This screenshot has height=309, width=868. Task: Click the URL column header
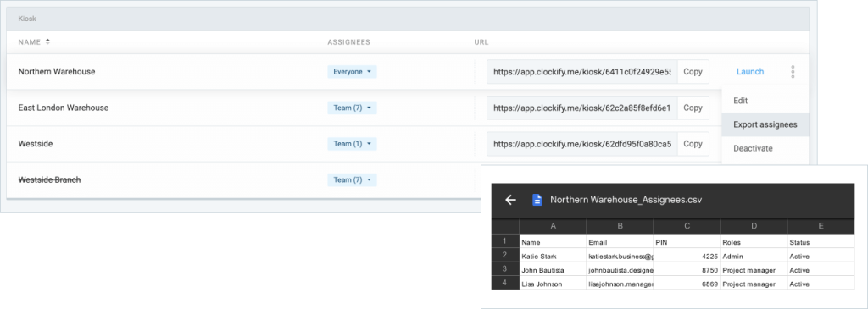pyautogui.click(x=481, y=42)
